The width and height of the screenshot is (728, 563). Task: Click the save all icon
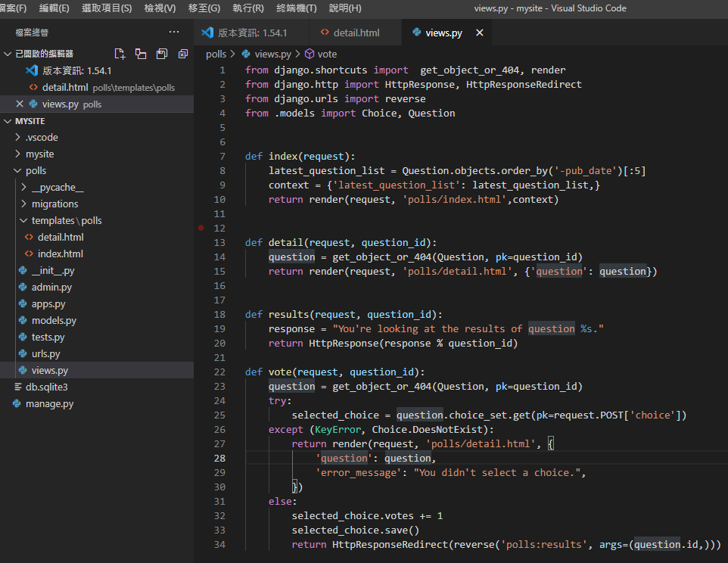pos(161,54)
